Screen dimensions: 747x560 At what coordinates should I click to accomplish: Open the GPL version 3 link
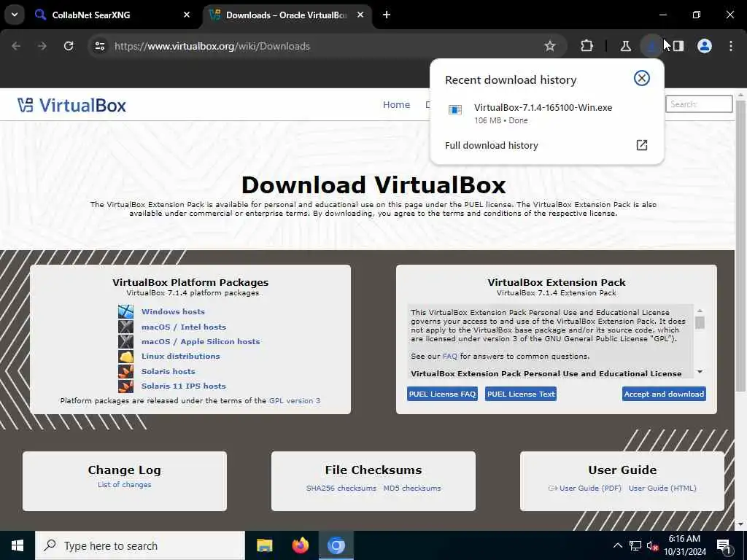295,401
